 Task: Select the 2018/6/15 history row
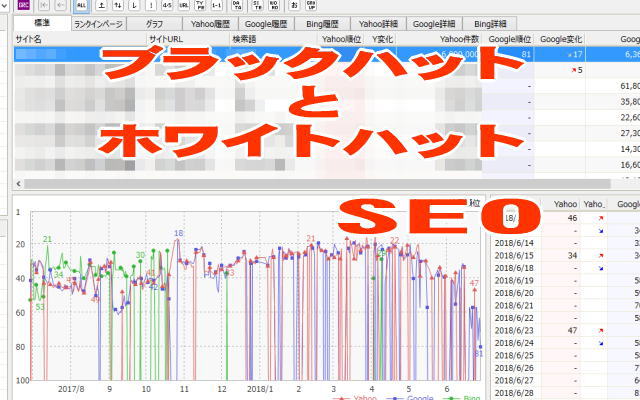(x=565, y=256)
